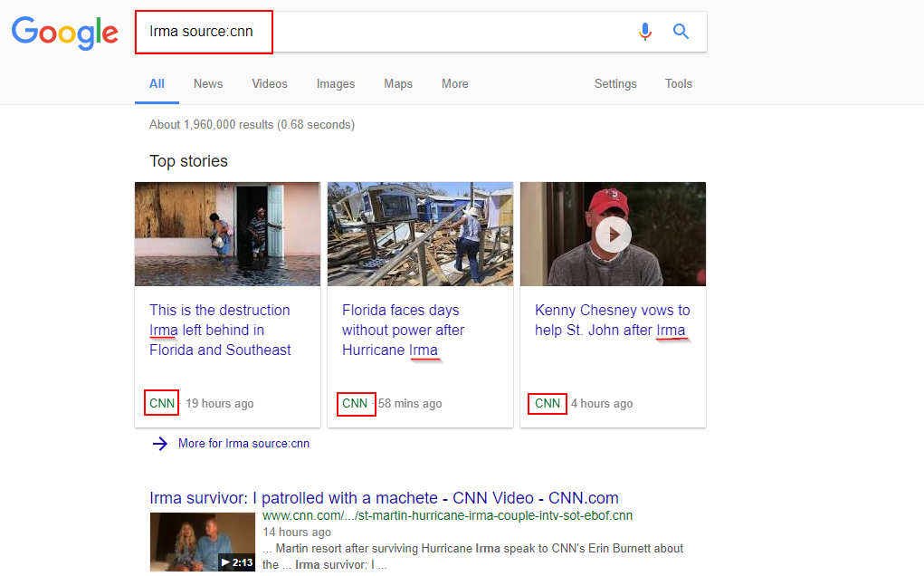Screen dimensions: 924x576
Task: Click the '14 hours ago' result timestamp
Action: pos(297,533)
